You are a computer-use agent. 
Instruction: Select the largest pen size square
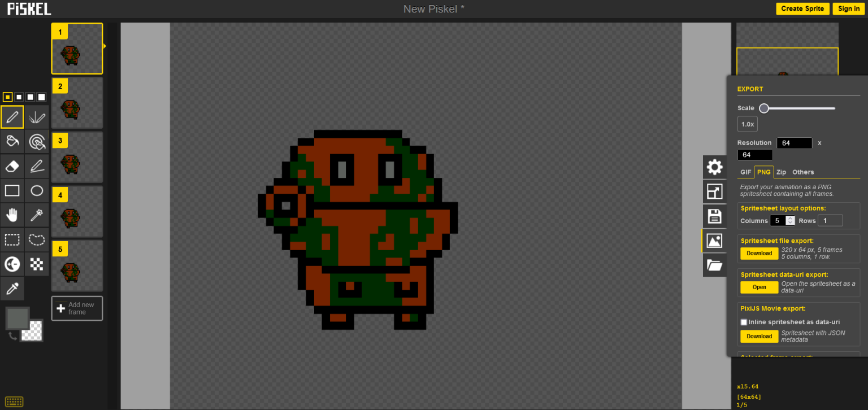pyautogui.click(x=41, y=97)
